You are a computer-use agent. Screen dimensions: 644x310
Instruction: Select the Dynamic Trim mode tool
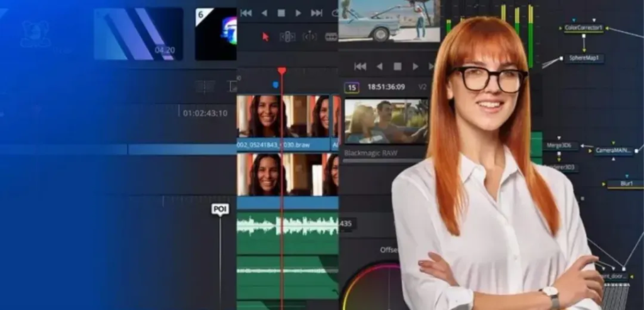click(x=309, y=37)
